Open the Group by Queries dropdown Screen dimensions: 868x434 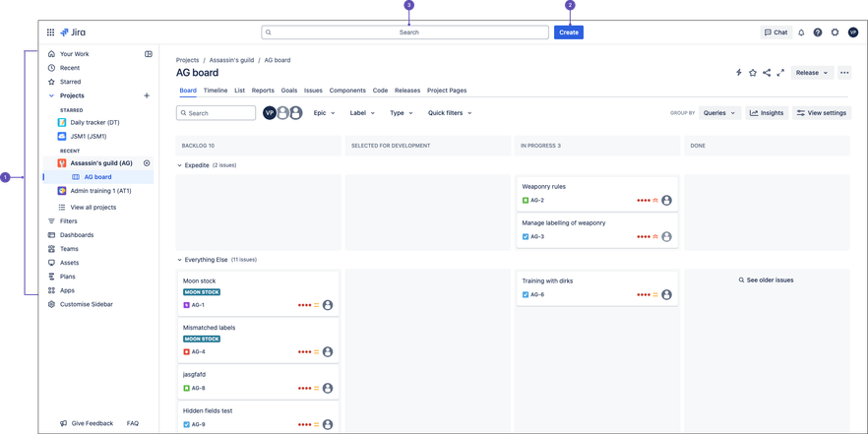point(719,113)
